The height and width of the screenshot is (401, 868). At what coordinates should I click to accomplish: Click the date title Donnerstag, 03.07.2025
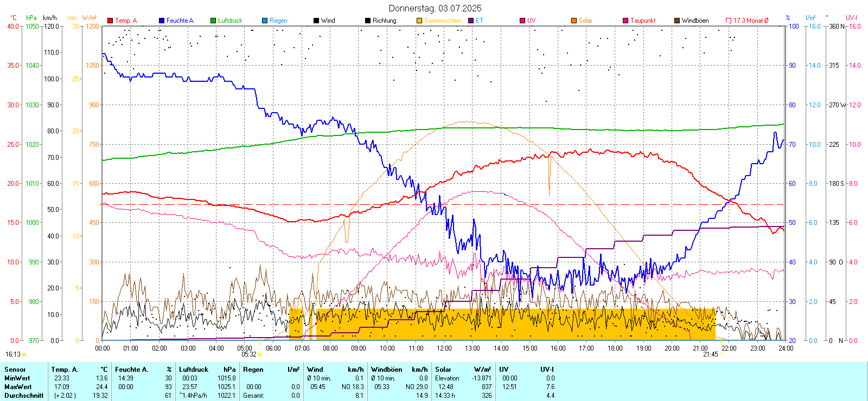point(435,8)
